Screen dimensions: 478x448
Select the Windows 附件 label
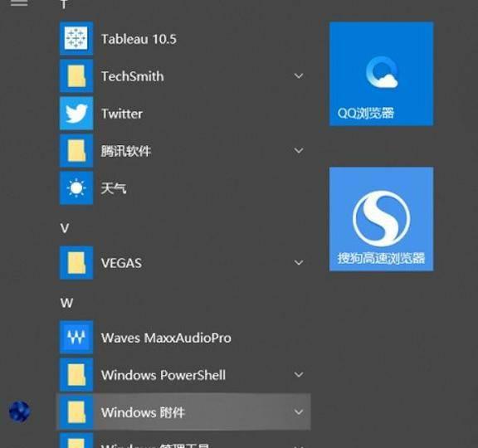(143, 412)
